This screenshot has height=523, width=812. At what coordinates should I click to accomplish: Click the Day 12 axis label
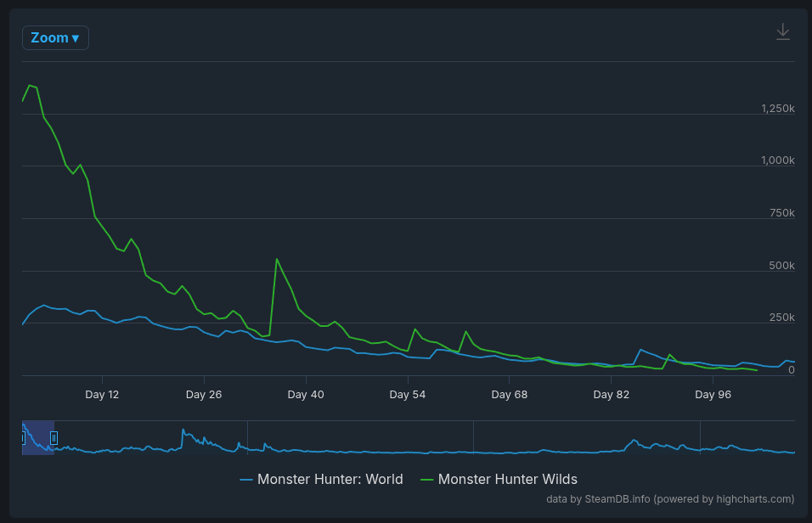click(x=102, y=395)
